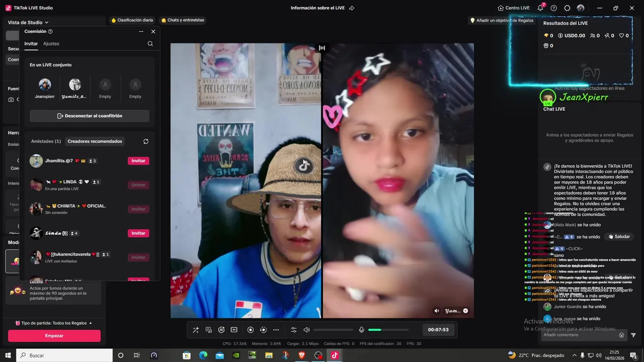
Task: Invite Linda with 4 viewers
Action: pos(138,233)
